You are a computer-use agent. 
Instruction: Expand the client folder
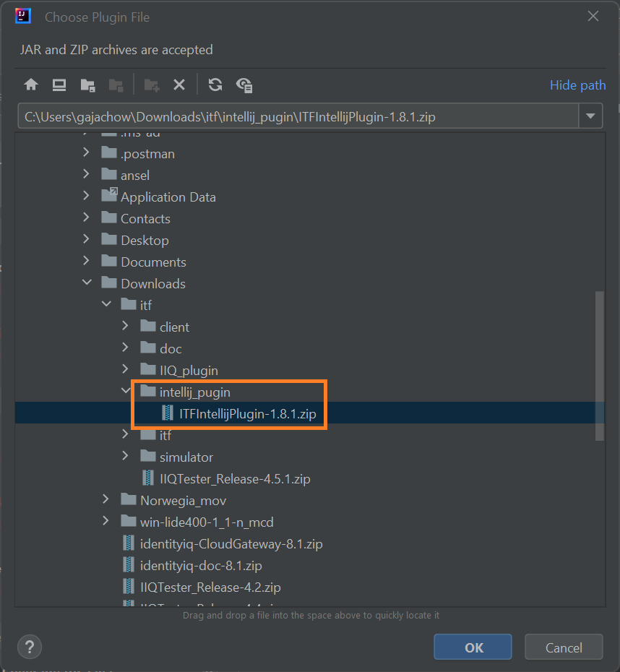(x=125, y=326)
